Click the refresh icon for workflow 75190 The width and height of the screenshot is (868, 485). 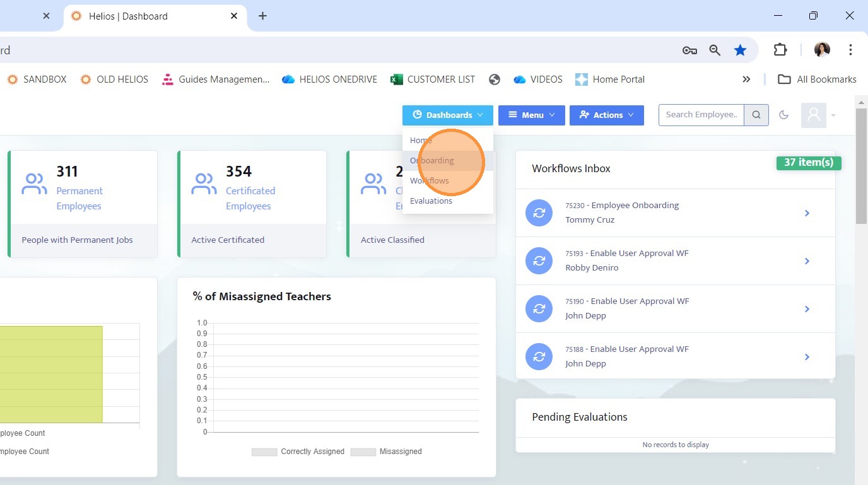pyautogui.click(x=539, y=309)
